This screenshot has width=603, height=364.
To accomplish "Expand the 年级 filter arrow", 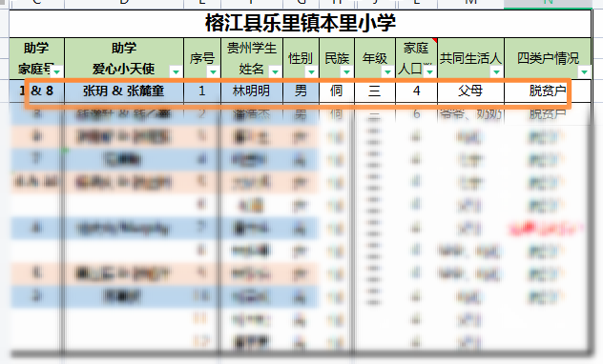I will click(387, 71).
